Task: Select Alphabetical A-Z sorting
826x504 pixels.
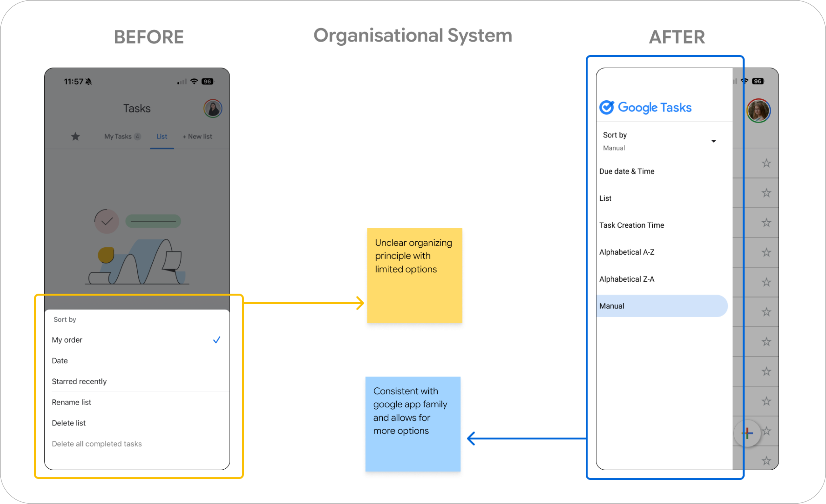Action: click(662, 252)
